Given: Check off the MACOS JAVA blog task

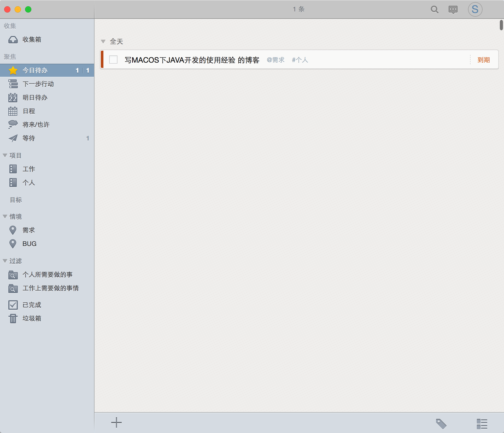Looking at the screenshot, I should click(113, 60).
